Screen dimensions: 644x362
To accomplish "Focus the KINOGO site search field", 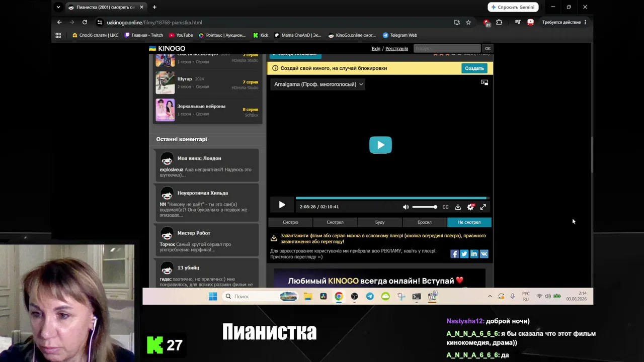I will click(x=447, y=49).
